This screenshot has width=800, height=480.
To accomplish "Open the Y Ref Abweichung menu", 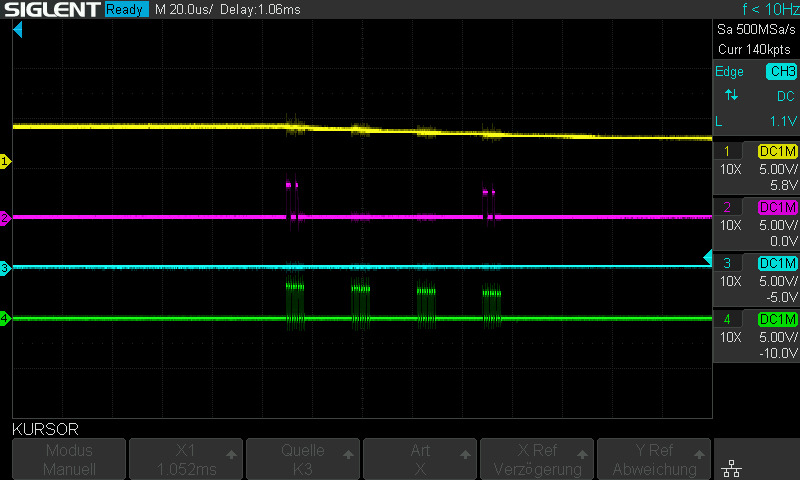I will pyautogui.click(x=654, y=459).
